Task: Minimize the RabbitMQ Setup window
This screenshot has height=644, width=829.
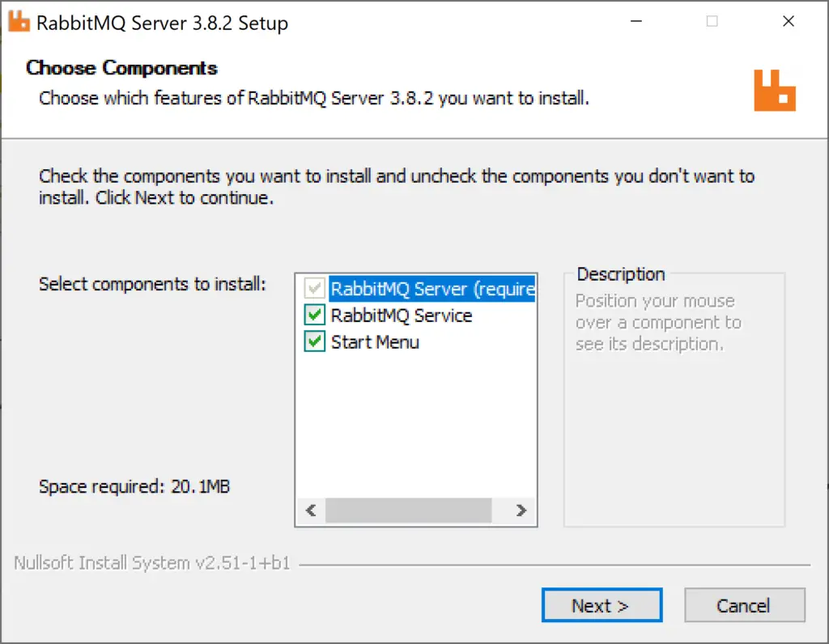Action: click(x=636, y=22)
